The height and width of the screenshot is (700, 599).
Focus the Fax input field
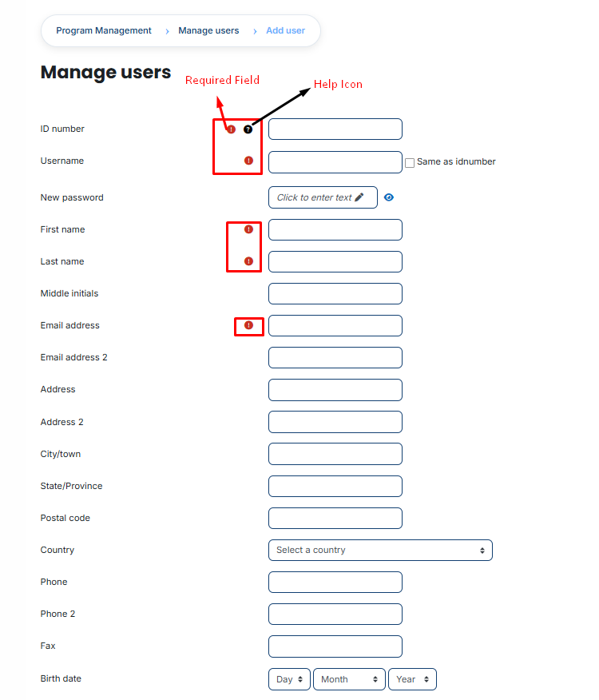point(335,646)
